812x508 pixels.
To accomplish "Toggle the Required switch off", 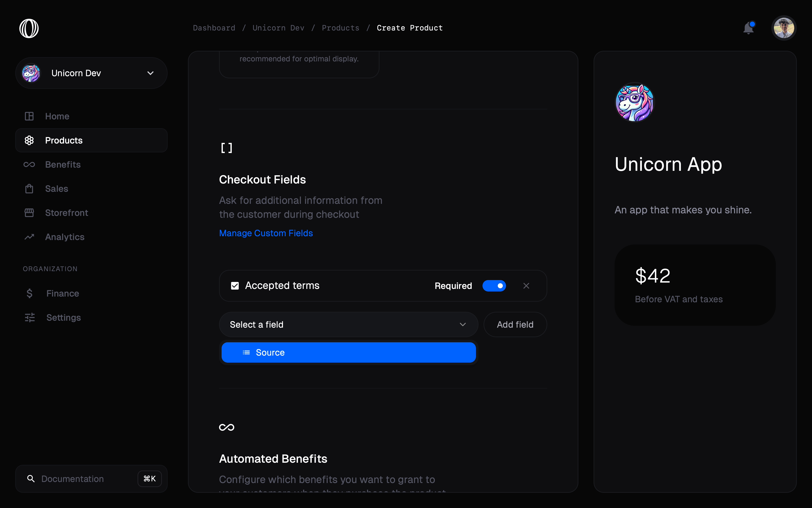I will click(x=494, y=286).
